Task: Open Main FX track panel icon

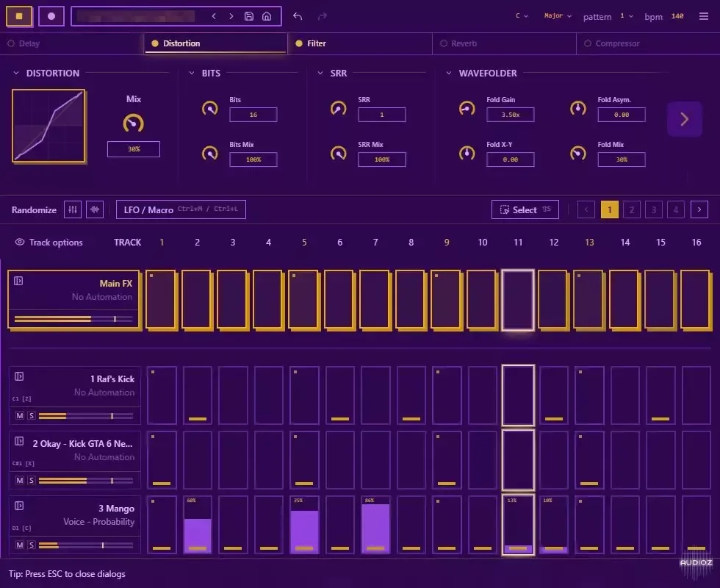Action: coord(18,281)
